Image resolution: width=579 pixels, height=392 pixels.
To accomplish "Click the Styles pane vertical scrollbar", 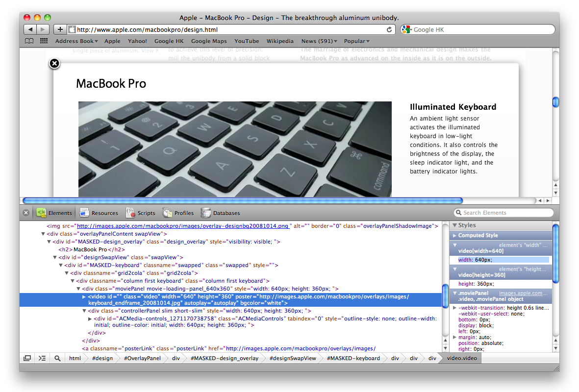I will point(555,253).
